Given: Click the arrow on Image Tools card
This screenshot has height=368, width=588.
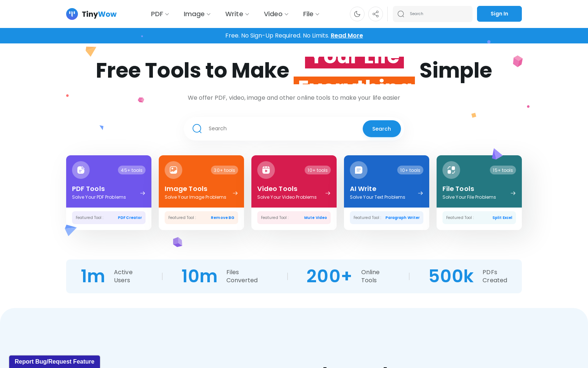Looking at the screenshot, I should click(x=235, y=193).
